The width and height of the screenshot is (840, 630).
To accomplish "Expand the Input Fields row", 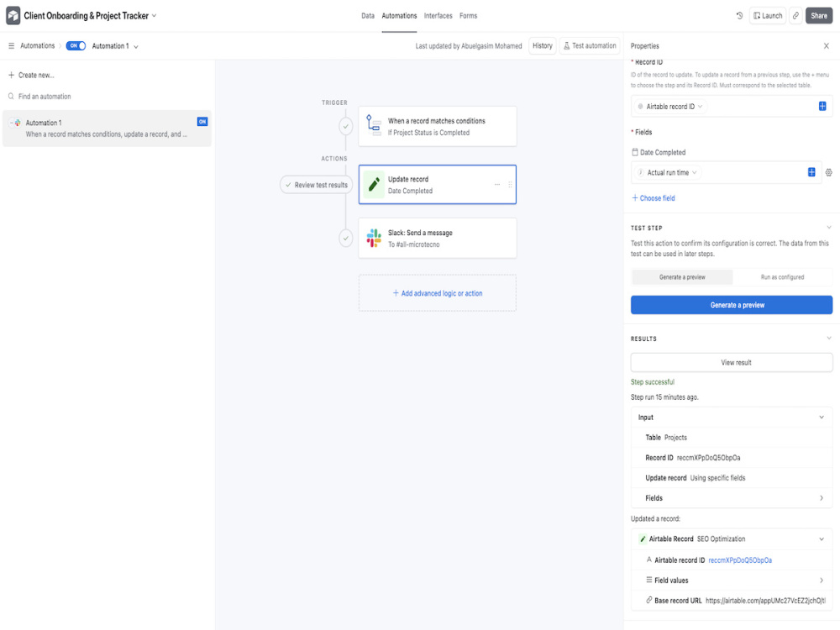I will 822,497.
